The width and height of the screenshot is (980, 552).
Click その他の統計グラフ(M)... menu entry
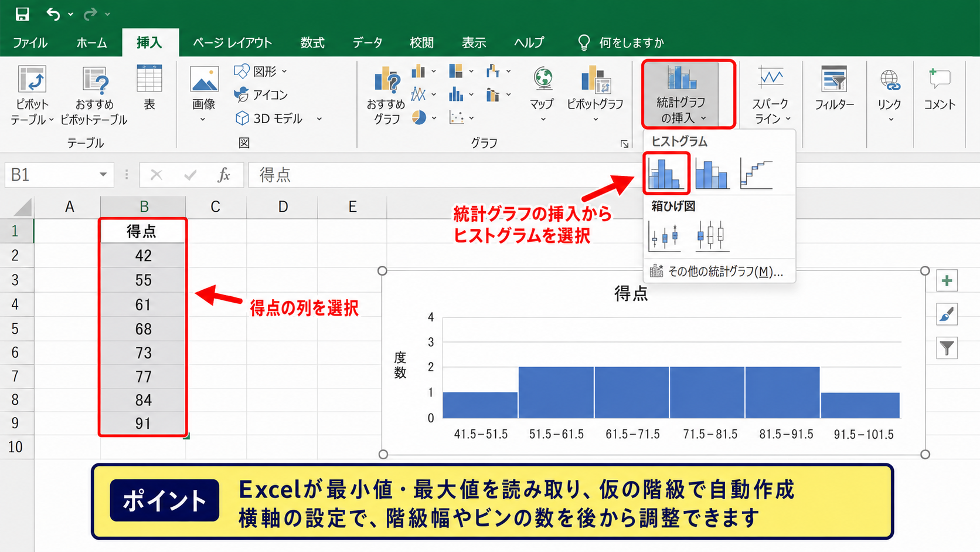click(719, 272)
